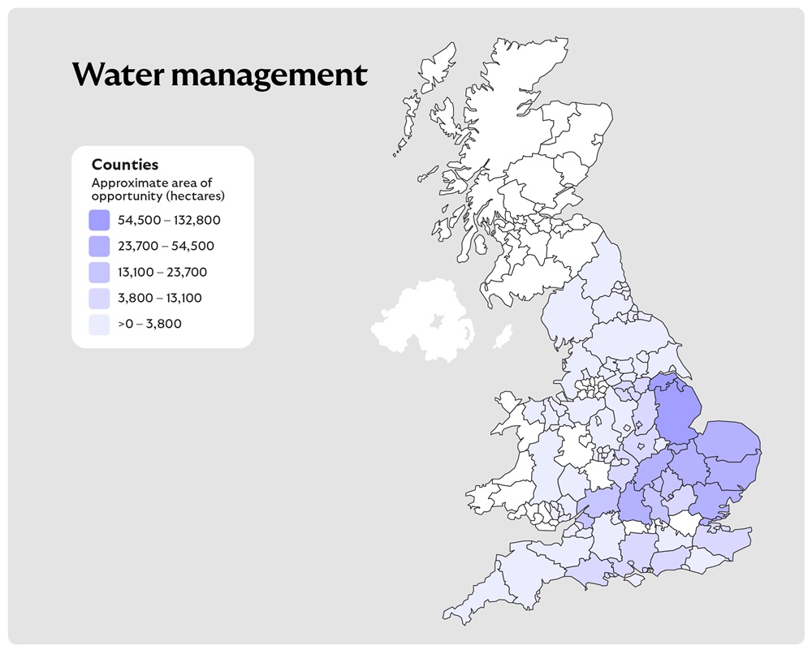
Task: Select the 23,700 – 54,500 legend color box
Action: click(98, 246)
